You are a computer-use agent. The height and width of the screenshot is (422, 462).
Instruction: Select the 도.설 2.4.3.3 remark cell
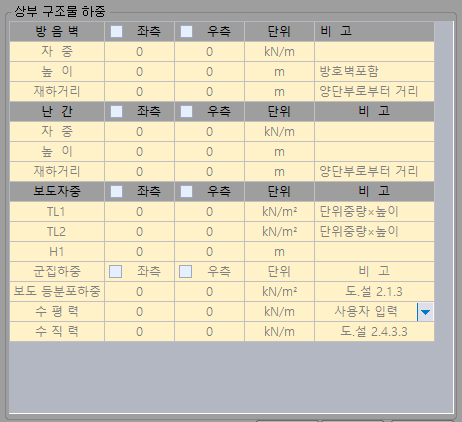[374, 332]
